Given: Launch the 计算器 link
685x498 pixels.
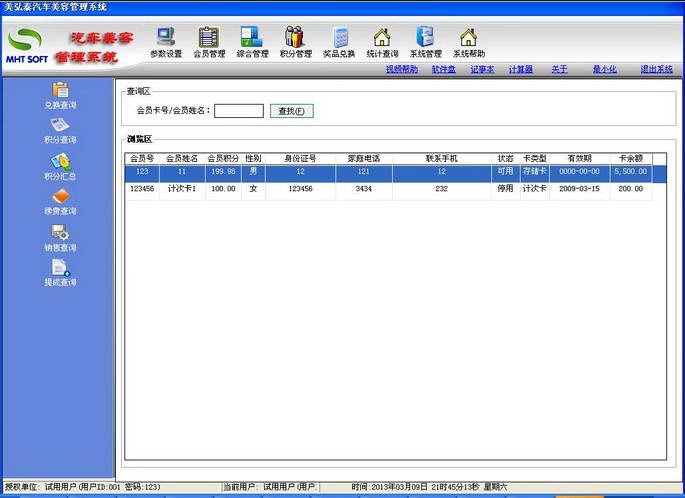Looking at the screenshot, I should [x=521, y=69].
